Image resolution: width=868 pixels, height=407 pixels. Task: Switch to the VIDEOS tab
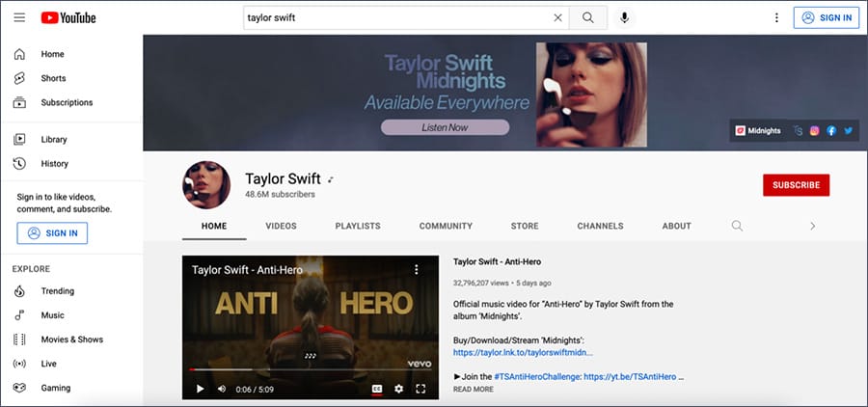pyautogui.click(x=282, y=226)
